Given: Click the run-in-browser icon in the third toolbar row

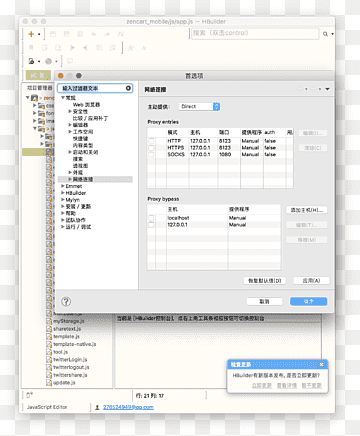Looking at the screenshot, I should pos(31,61).
